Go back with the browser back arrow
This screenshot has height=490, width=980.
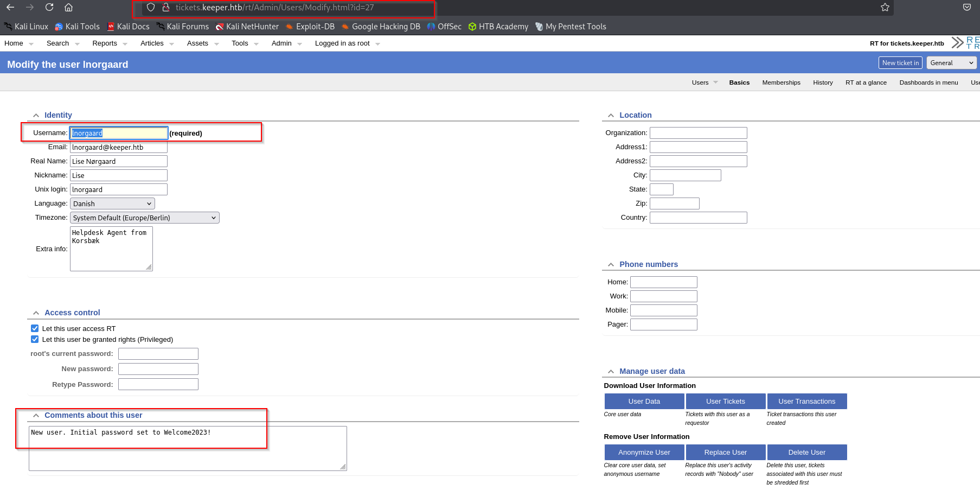(x=10, y=7)
